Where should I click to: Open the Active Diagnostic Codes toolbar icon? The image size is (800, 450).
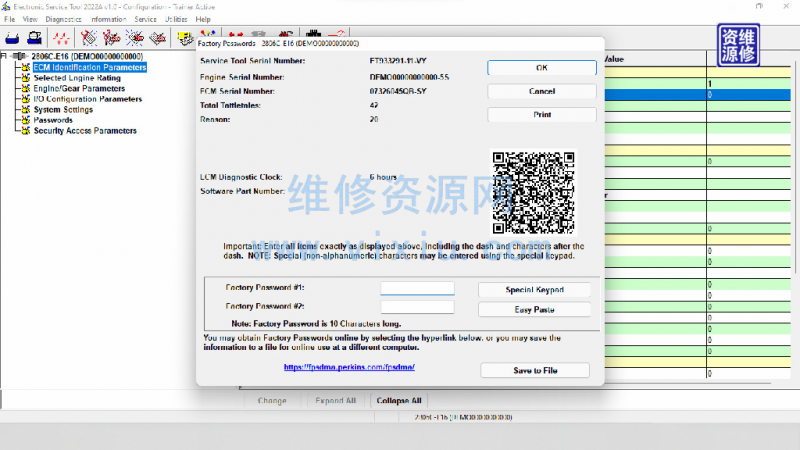point(89,38)
